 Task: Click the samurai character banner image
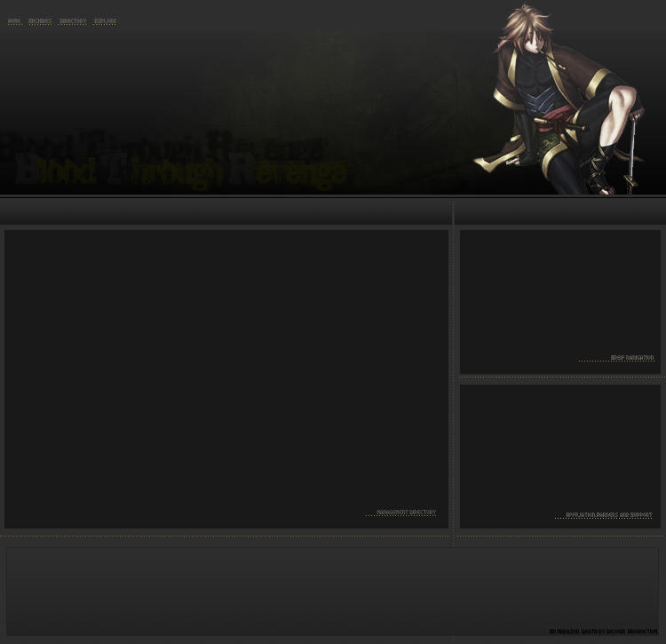click(559, 99)
